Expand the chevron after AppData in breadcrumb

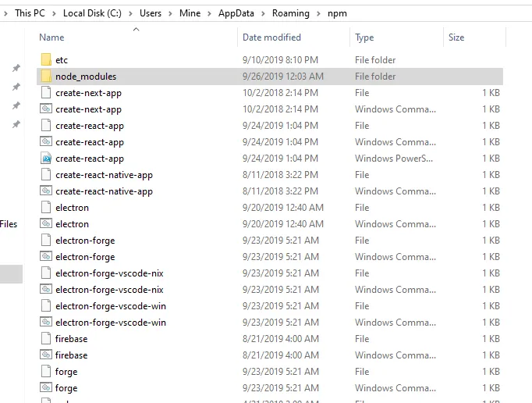pos(263,13)
